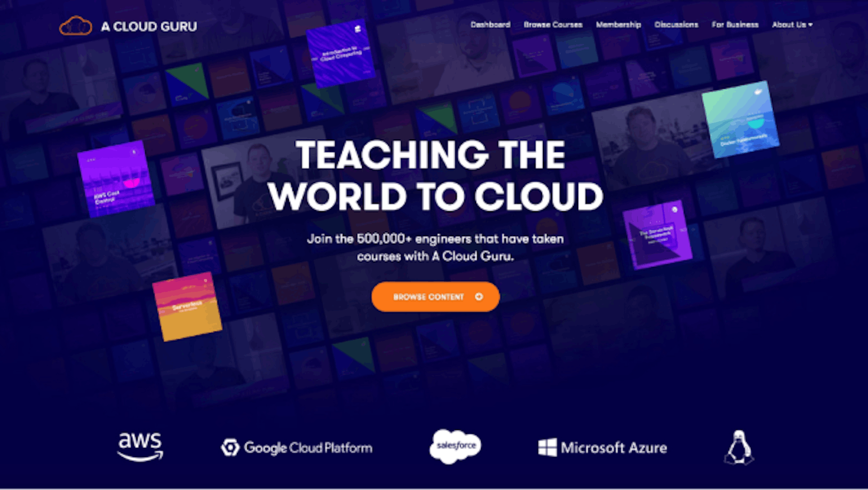Image resolution: width=868 pixels, height=490 pixels.
Task: Open the AWS Cost Control course tile
Action: coord(116,179)
